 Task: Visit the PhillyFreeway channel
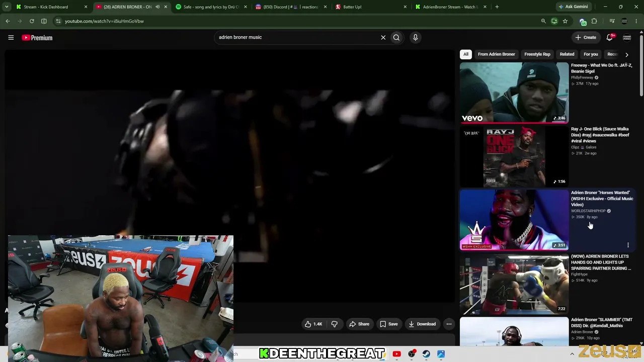coord(582,77)
